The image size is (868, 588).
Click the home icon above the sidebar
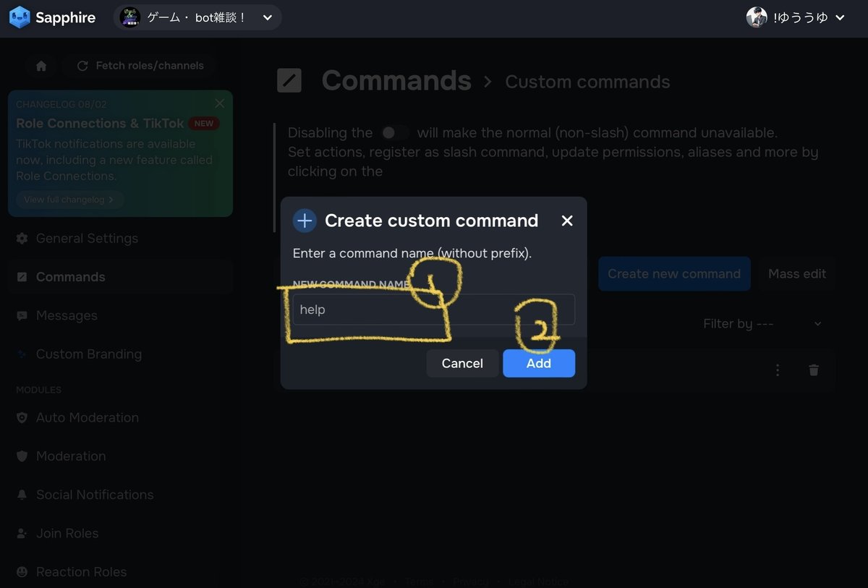(41, 65)
